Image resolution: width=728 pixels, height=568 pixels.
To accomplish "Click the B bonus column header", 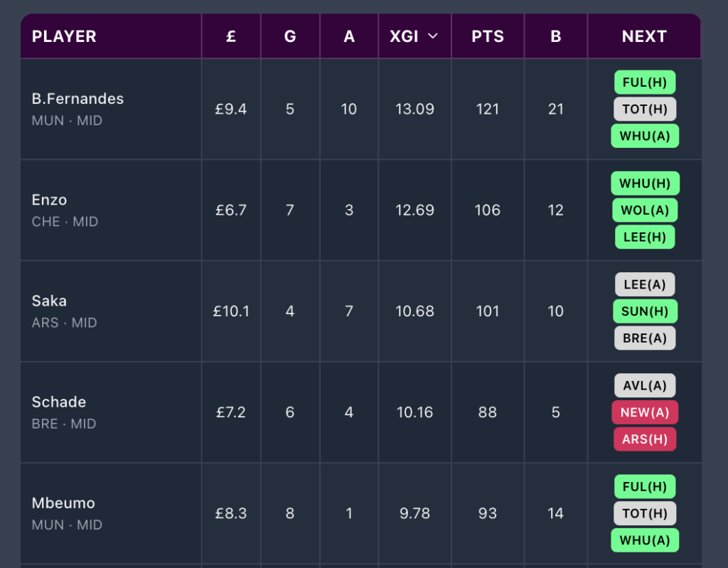I will coord(556,36).
